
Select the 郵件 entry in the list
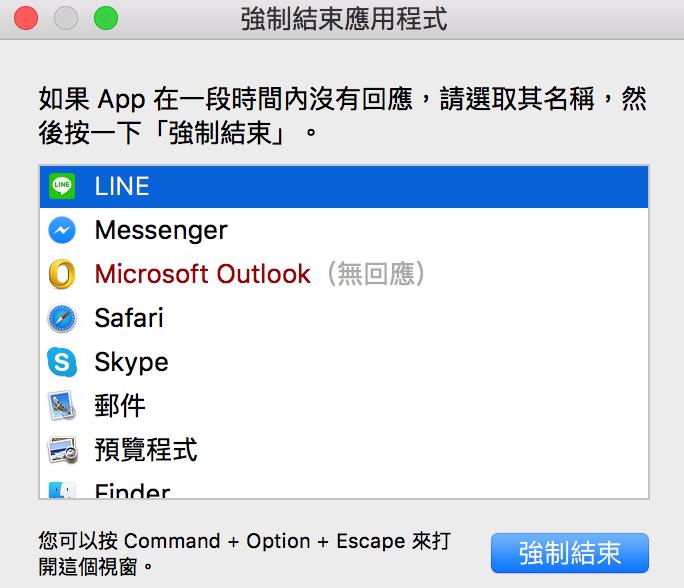click(344, 406)
